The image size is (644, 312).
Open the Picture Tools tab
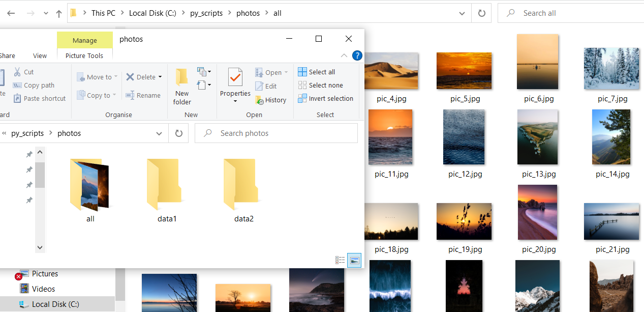84,56
